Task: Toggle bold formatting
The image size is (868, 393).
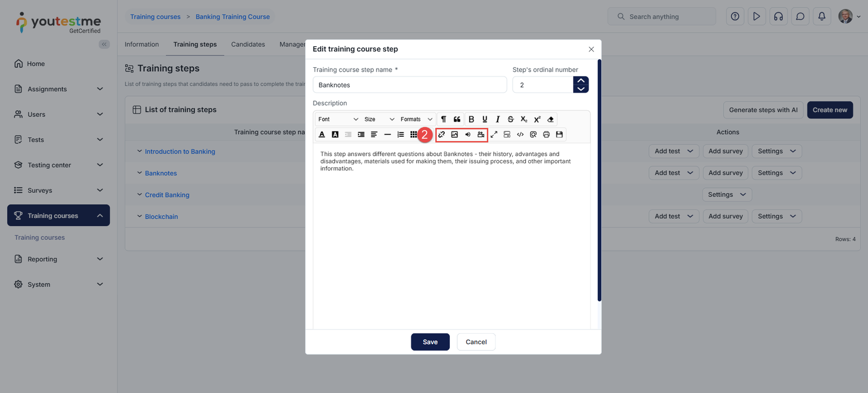Action: (x=471, y=119)
